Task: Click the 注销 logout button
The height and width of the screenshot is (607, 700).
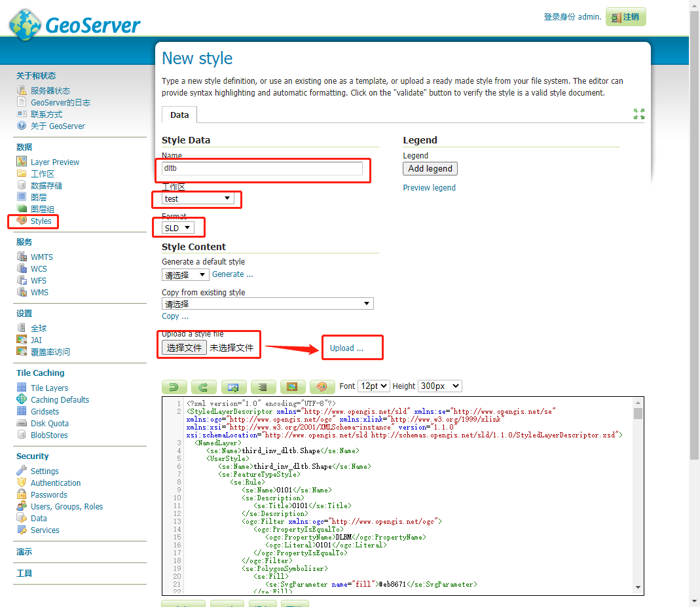Action: pos(625,17)
